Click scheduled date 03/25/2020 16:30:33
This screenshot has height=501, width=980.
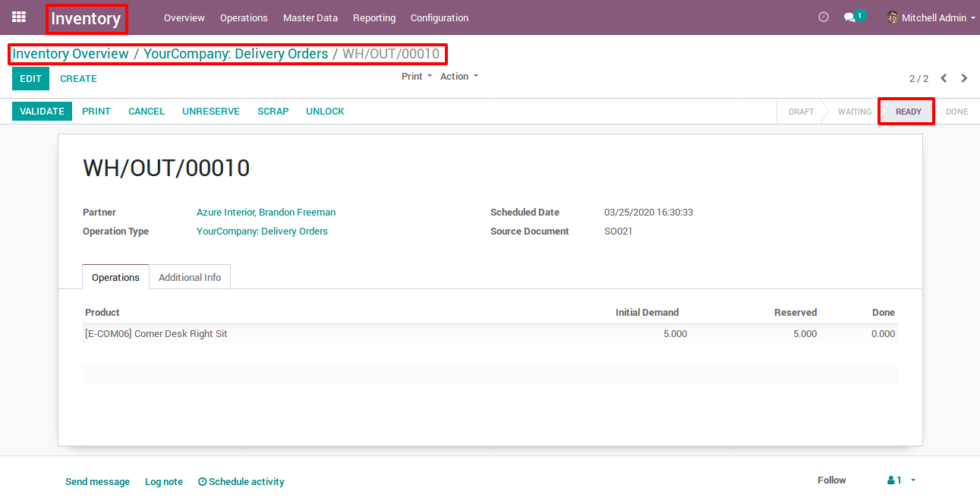[x=648, y=213]
